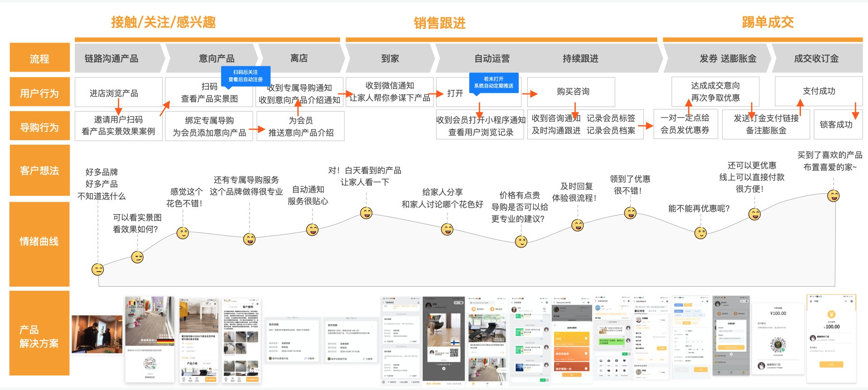Screen dimensions: 868x390
Task: Click the orange '情绪曲线' row label
Action: [39, 242]
